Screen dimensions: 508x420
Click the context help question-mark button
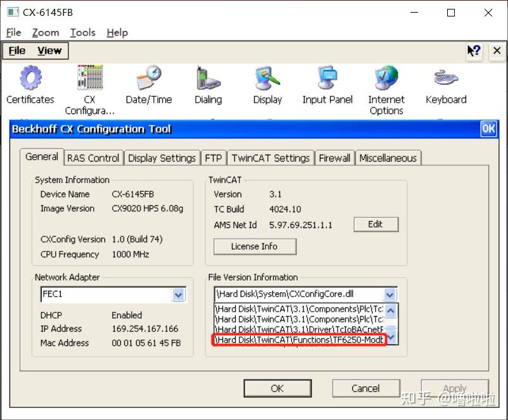click(474, 51)
